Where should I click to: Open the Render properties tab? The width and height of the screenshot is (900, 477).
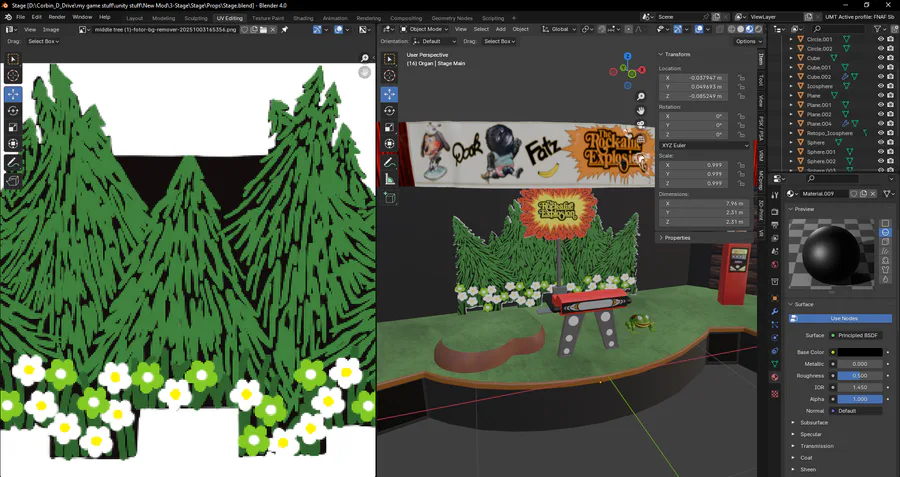[775, 212]
